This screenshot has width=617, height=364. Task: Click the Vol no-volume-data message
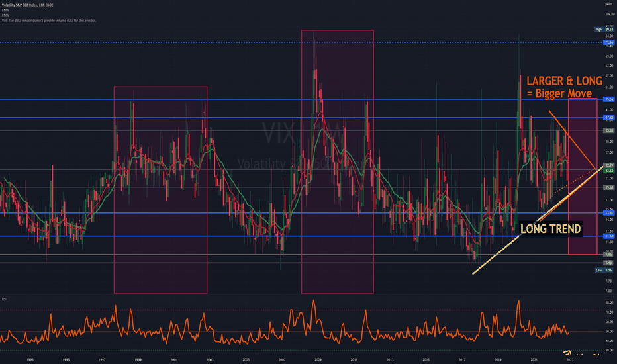pos(49,21)
